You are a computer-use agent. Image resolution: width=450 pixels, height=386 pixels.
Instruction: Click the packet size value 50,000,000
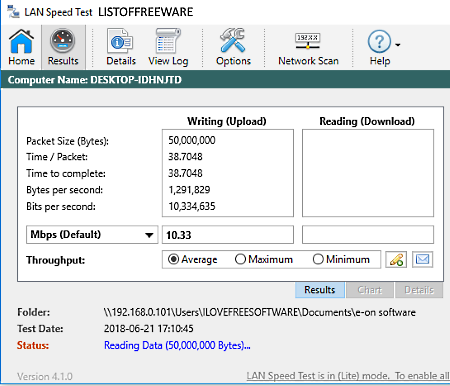coord(192,140)
